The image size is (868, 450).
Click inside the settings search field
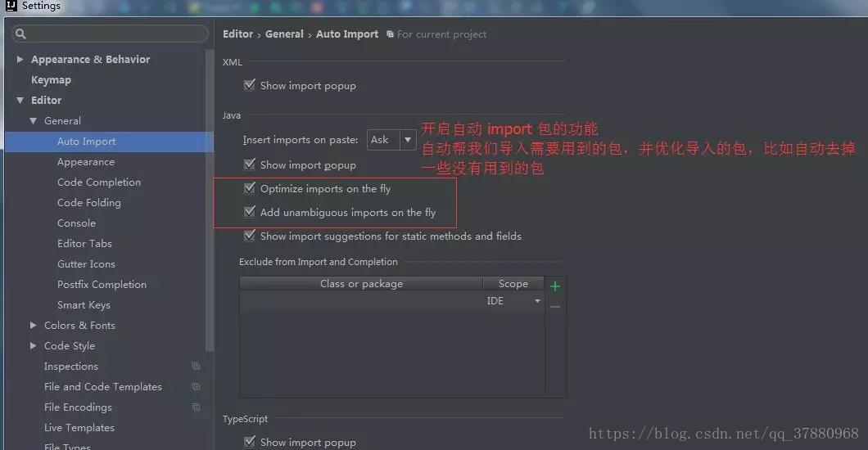pyautogui.click(x=111, y=34)
